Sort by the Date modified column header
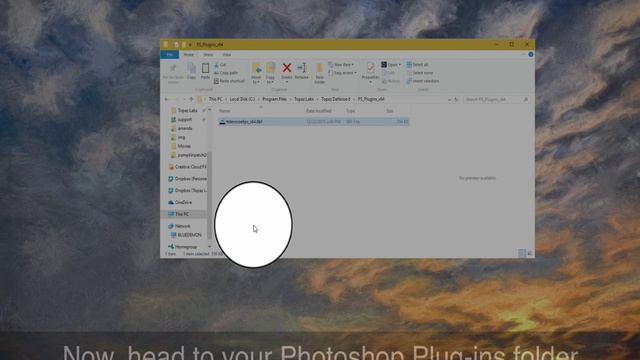Screen dimensions: 640x360 (x=319, y=111)
